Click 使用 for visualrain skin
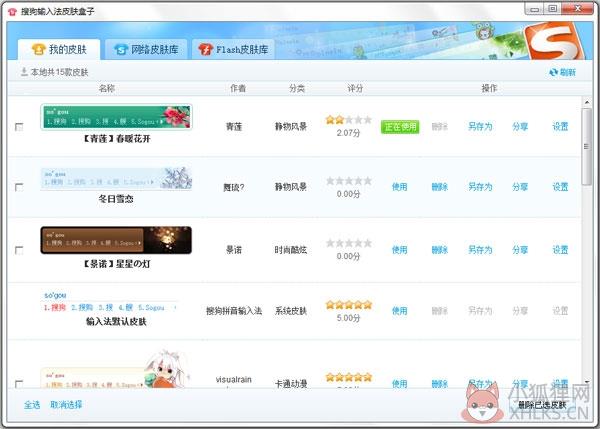The width and height of the screenshot is (600, 429). coord(399,383)
